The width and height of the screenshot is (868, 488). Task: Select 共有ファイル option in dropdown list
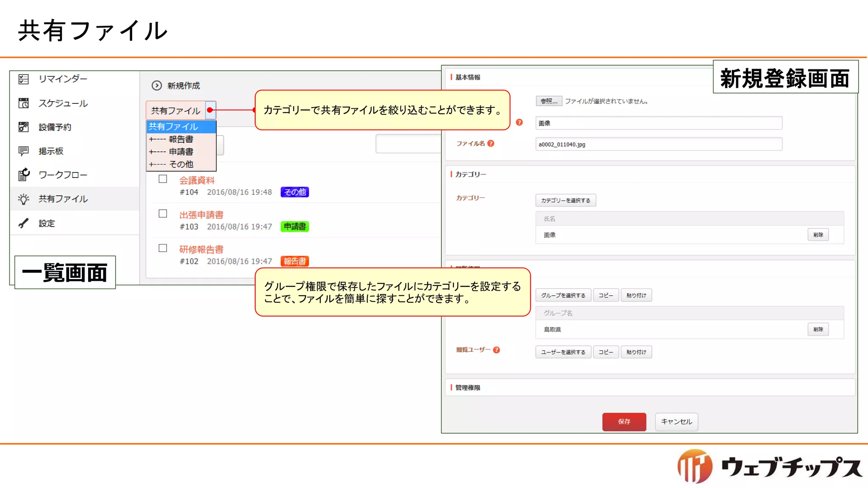181,127
